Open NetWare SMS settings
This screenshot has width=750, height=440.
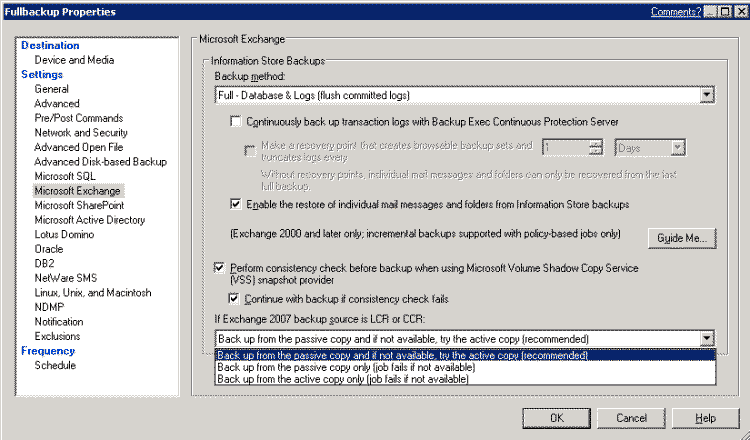click(66, 278)
